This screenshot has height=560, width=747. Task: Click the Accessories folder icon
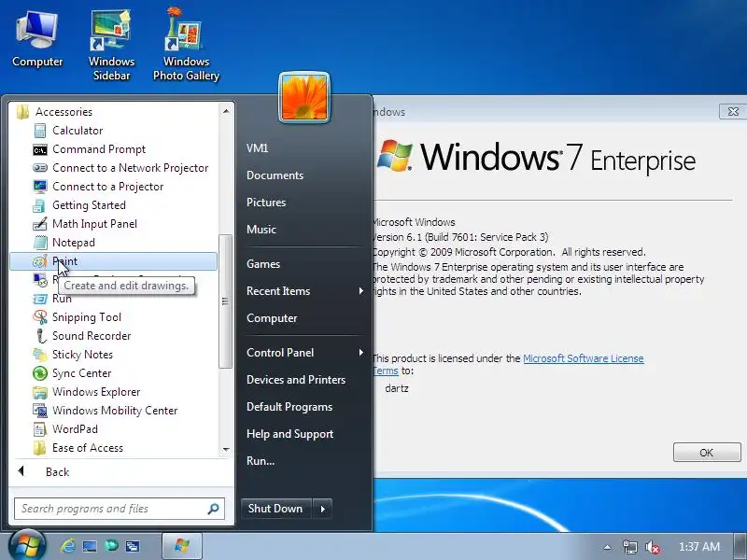pos(22,112)
